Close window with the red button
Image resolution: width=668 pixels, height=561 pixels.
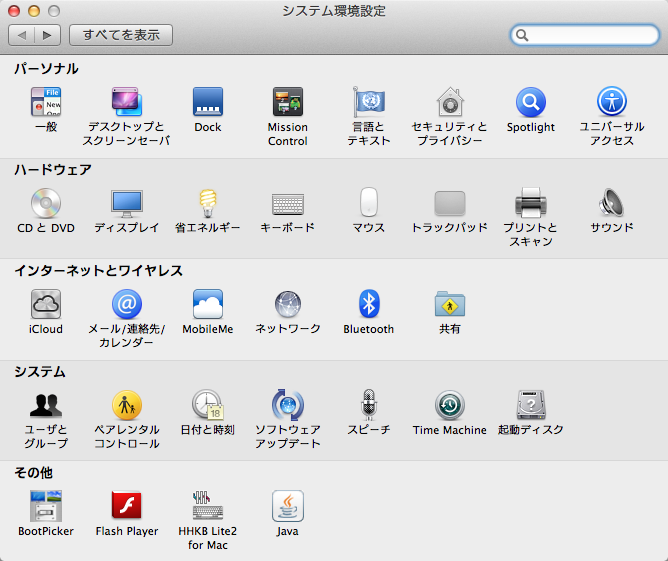click(14, 11)
